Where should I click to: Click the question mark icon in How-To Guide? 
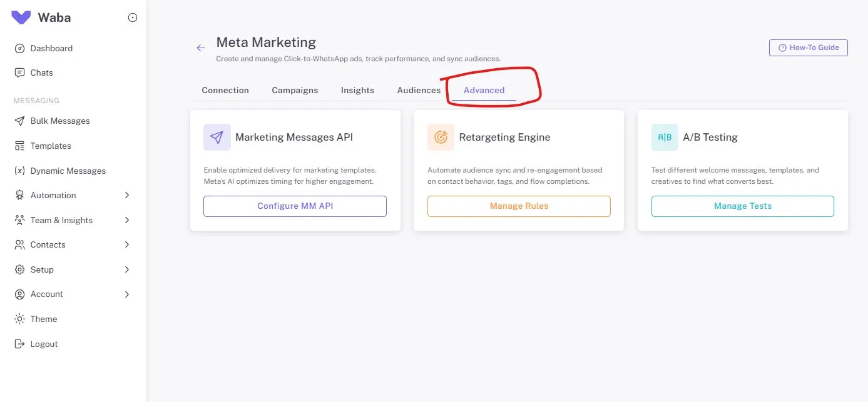tap(782, 48)
